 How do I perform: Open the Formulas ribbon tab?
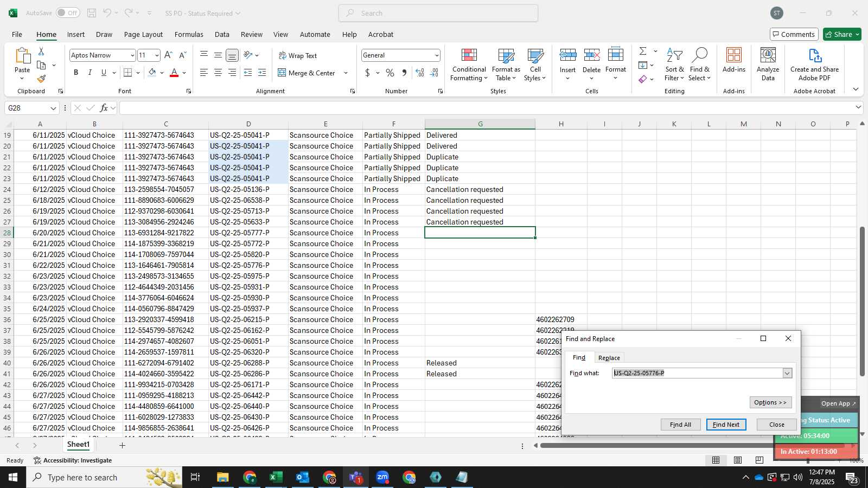tap(189, 34)
